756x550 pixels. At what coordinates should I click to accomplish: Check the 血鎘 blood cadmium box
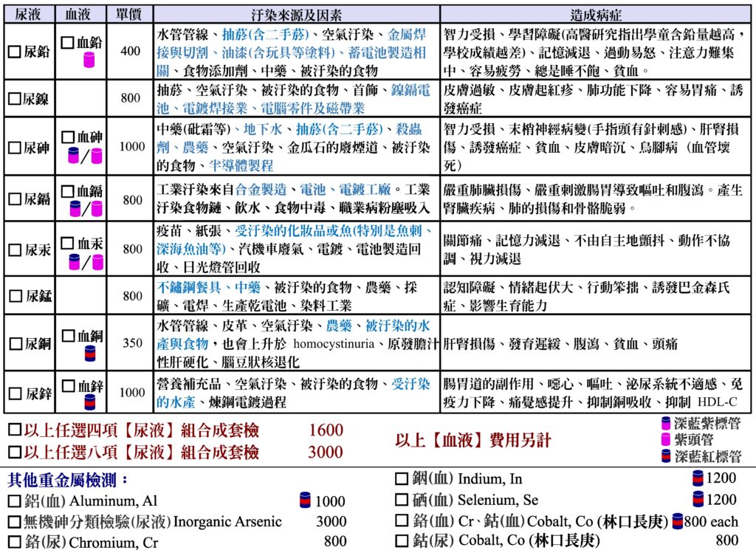68,191
